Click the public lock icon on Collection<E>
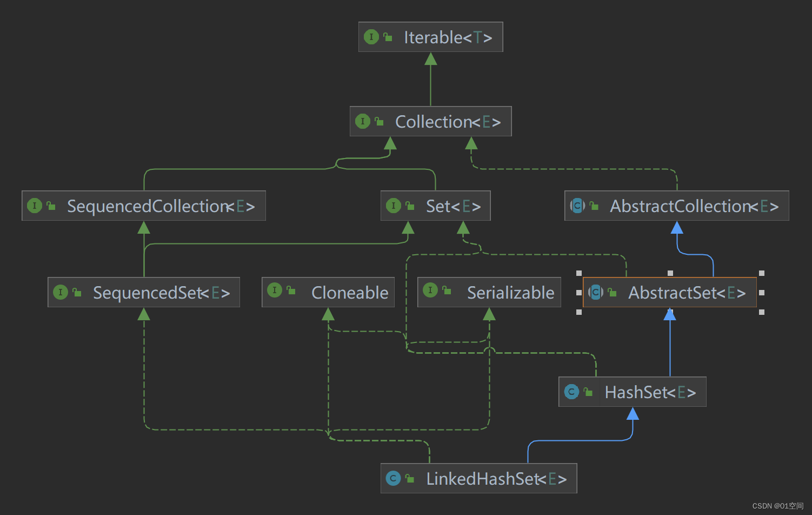Viewport: 812px width, 515px height. (x=379, y=121)
